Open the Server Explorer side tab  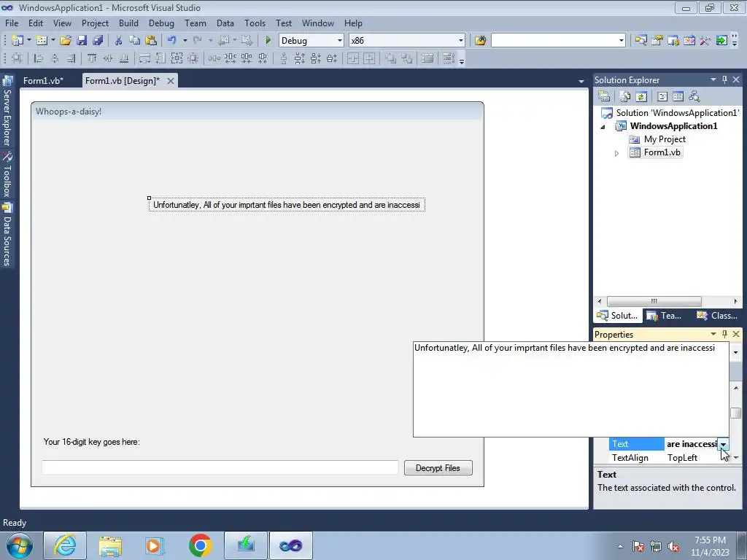pyautogui.click(x=7, y=111)
